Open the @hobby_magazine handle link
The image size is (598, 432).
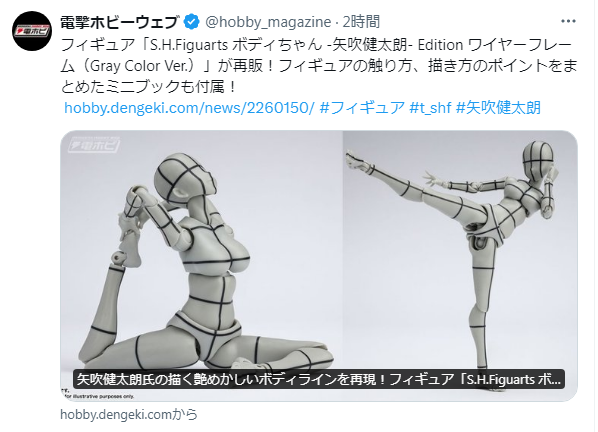pyautogui.click(x=268, y=22)
